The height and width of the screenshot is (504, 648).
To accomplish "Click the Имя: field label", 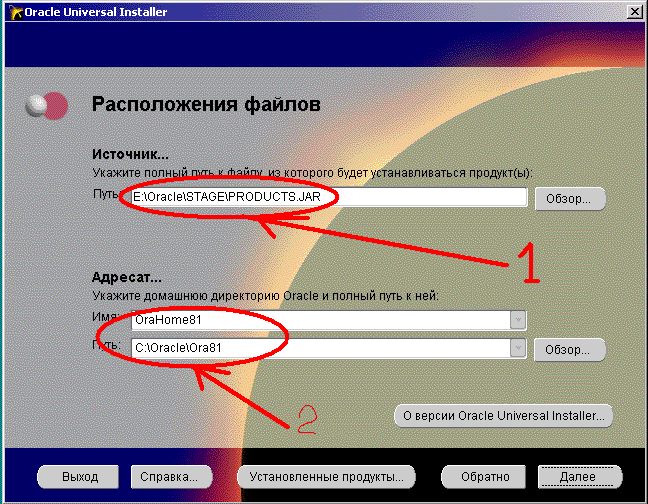I will 105,317.
